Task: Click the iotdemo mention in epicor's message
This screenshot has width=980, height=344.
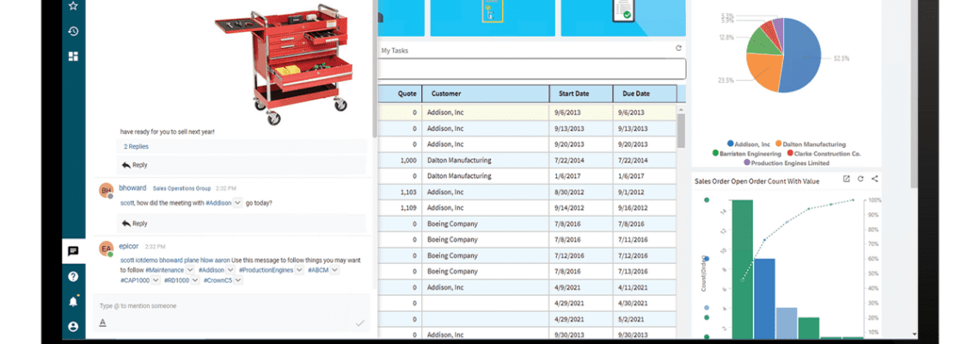Action: click(146, 260)
